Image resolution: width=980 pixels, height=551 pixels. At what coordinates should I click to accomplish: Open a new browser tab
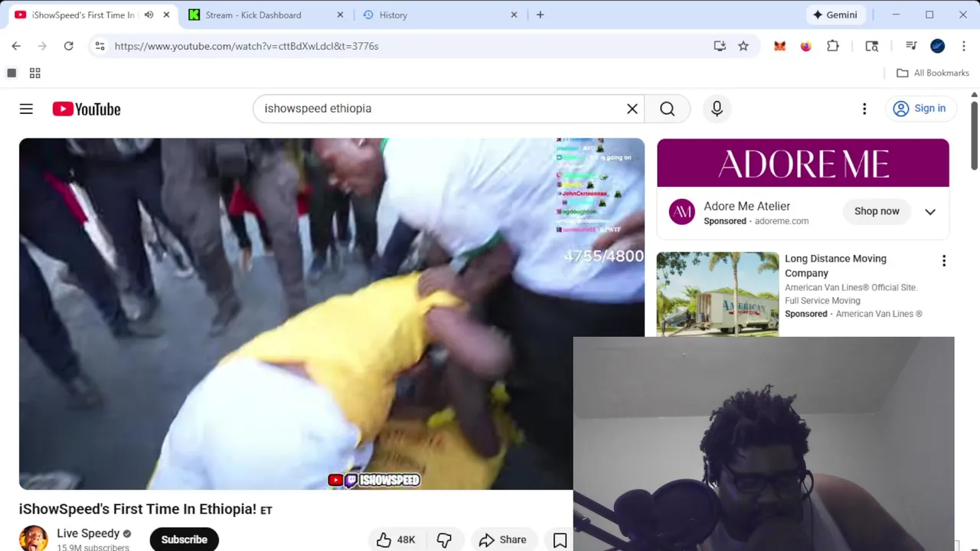tap(540, 15)
